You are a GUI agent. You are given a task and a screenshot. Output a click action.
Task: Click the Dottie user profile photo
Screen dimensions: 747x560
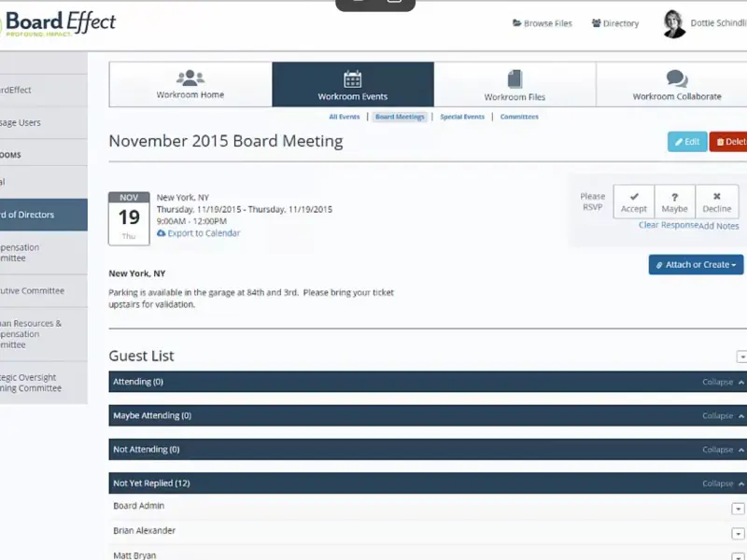tap(673, 24)
